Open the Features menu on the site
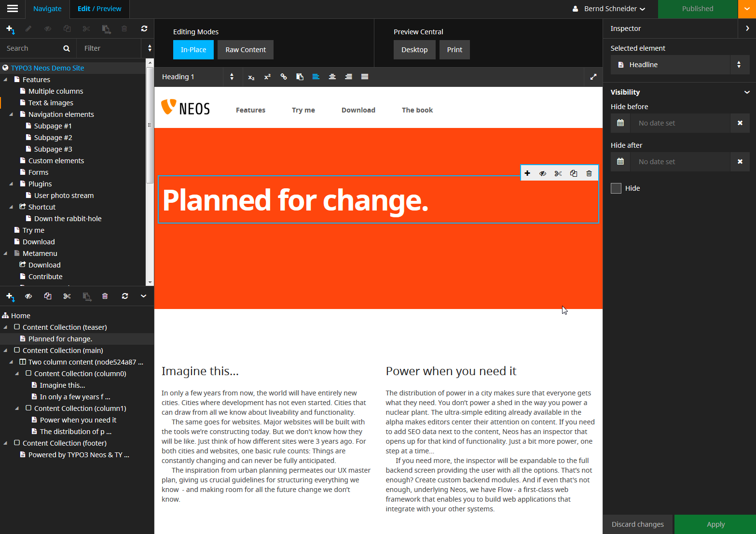 [x=250, y=110]
